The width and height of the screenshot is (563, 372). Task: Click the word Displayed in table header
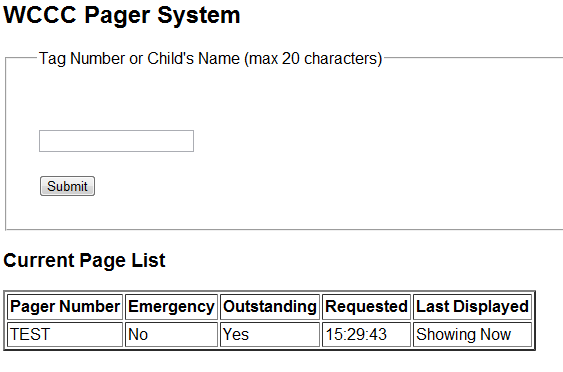(x=491, y=307)
